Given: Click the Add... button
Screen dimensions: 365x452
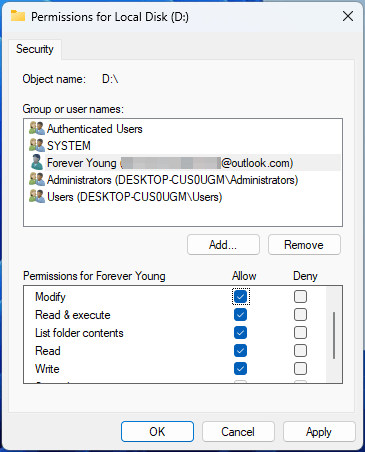Looking at the screenshot, I should coord(223,245).
